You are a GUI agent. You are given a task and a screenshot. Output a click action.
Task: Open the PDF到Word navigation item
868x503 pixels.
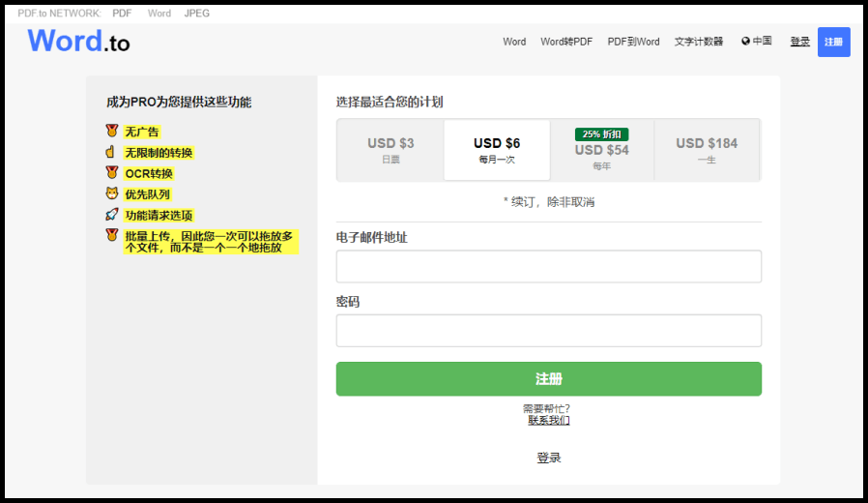pos(633,42)
